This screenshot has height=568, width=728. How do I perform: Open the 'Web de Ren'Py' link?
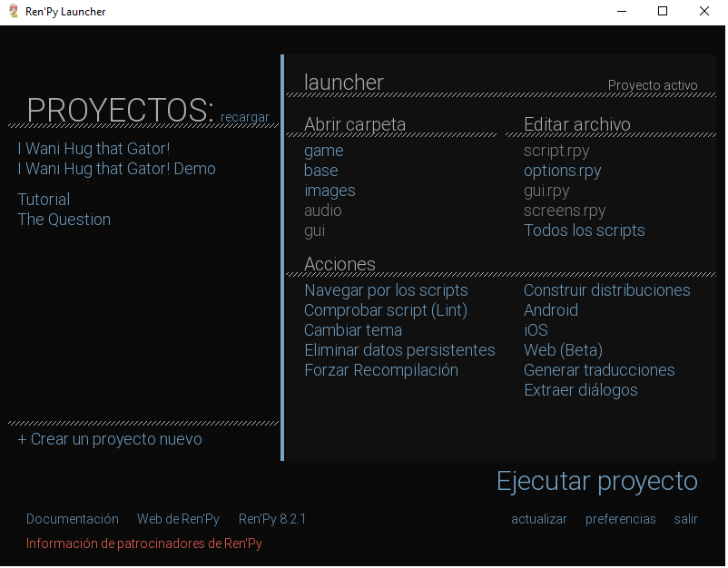point(178,519)
